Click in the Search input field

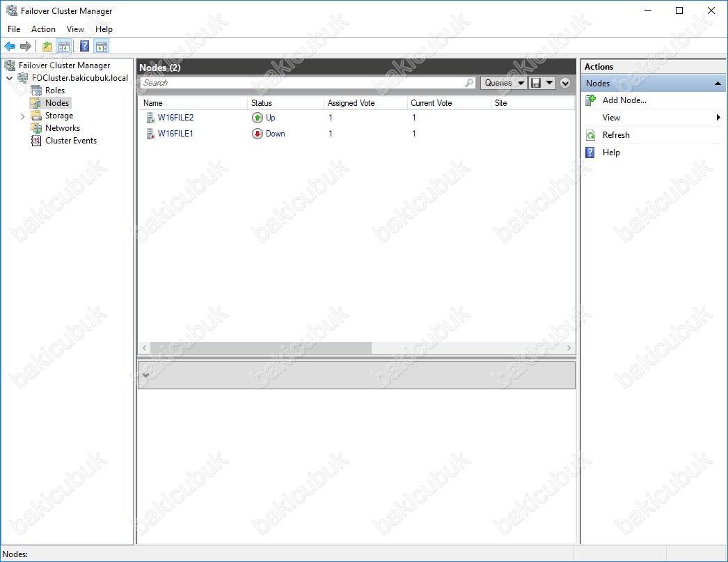pos(302,83)
